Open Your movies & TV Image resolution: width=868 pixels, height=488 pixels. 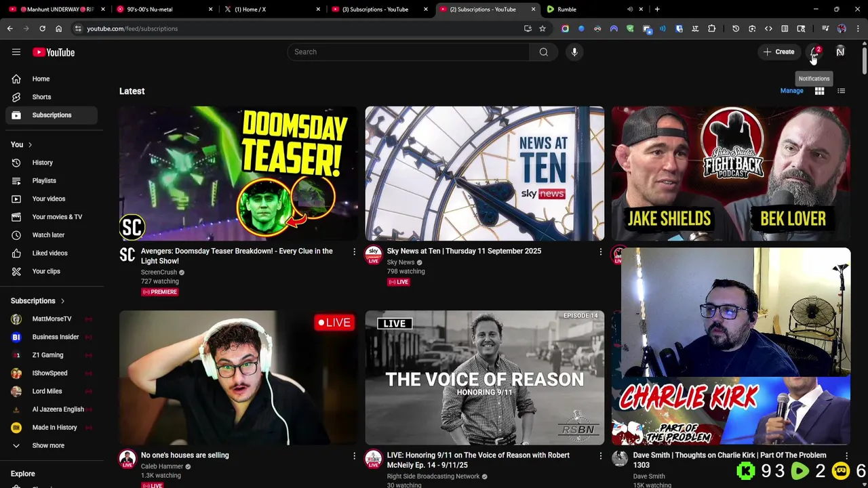[x=52, y=217]
